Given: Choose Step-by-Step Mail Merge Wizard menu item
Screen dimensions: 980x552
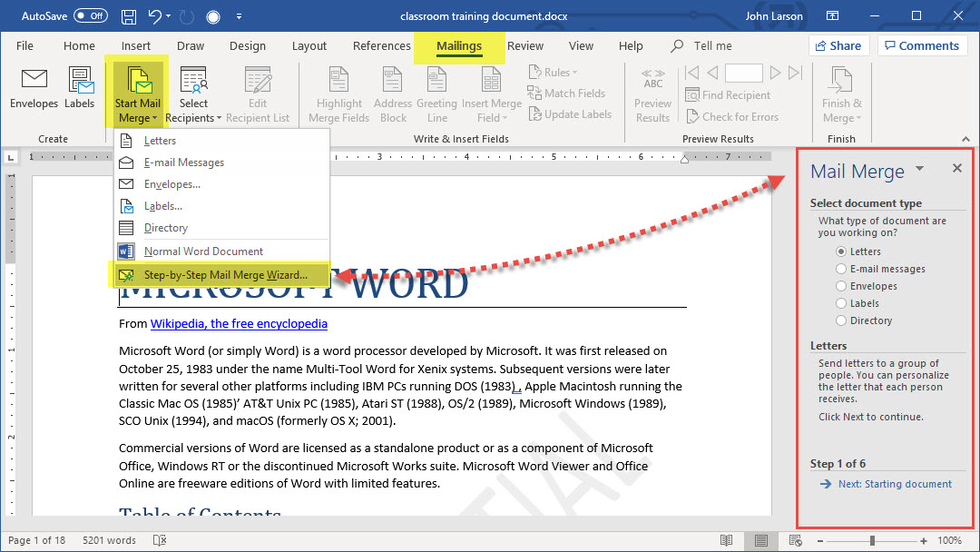Looking at the screenshot, I should (225, 273).
